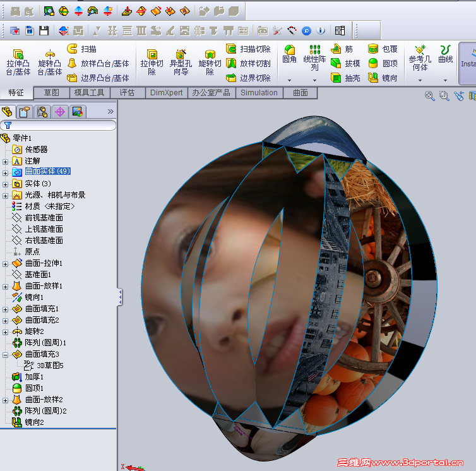Switch to the DimXpert tab

pyautogui.click(x=167, y=93)
